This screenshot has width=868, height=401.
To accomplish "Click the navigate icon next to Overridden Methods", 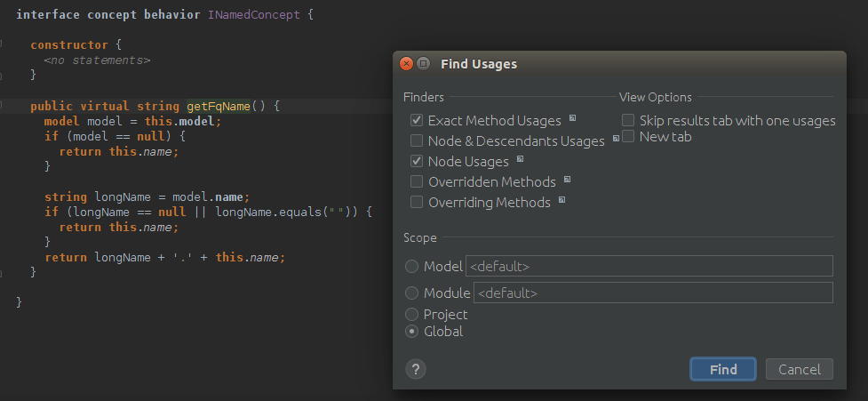I will click(x=567, y=180).
